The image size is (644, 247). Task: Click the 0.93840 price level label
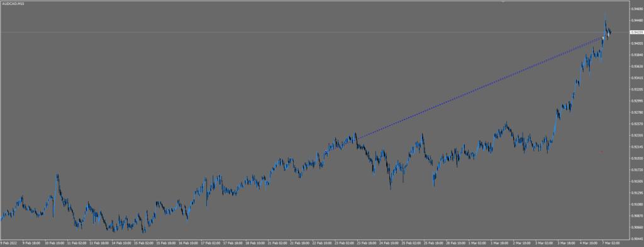(638, 55)
